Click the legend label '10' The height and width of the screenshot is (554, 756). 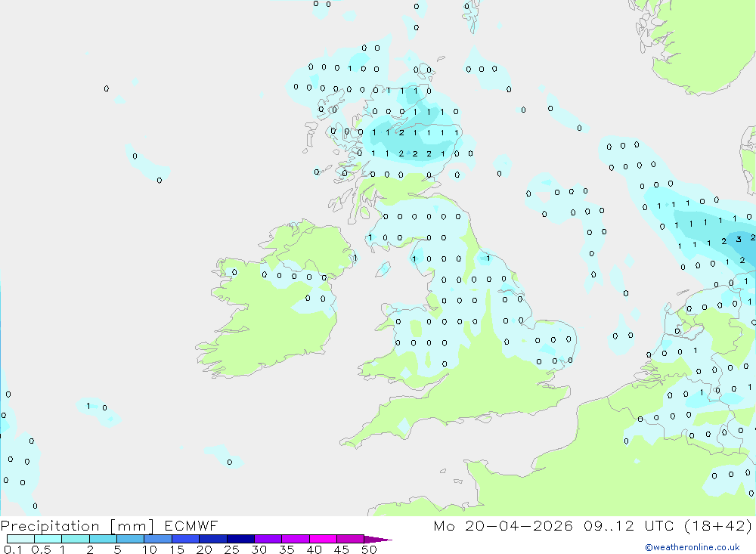[x=150, y=549]
